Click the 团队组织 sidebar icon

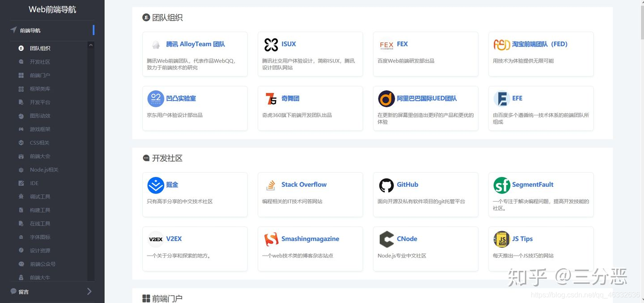21,48
